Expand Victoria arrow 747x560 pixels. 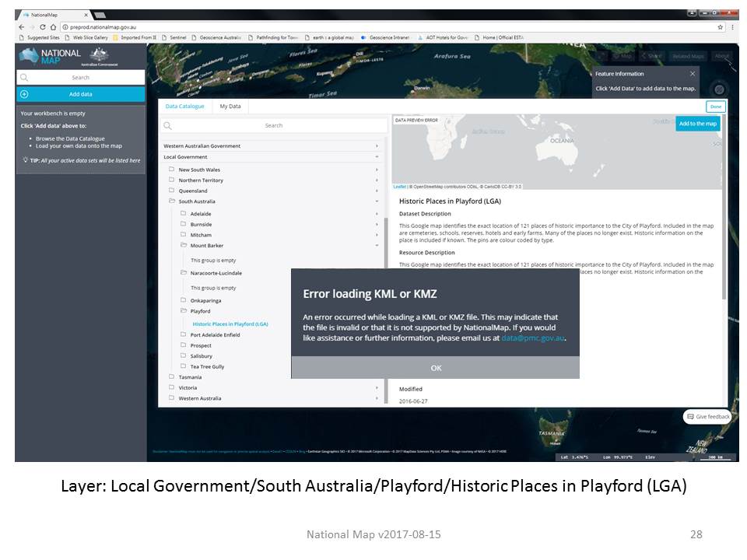pos(377,387)
